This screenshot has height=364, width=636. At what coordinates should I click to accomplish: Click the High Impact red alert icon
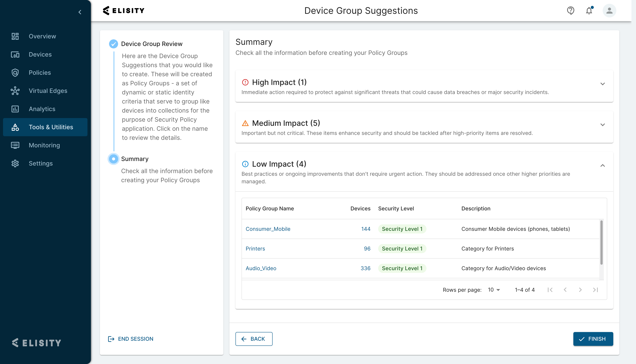point(245,82)
